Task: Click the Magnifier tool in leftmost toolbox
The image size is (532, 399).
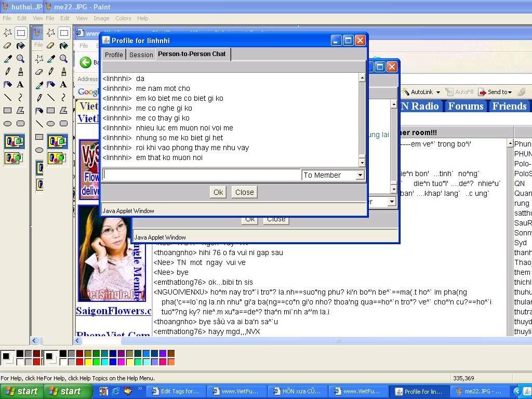Action: point(21,59)
